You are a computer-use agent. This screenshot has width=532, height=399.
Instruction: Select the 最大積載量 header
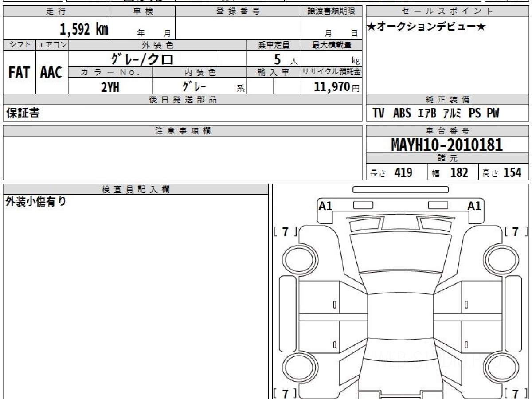click(x=331, y=45)
